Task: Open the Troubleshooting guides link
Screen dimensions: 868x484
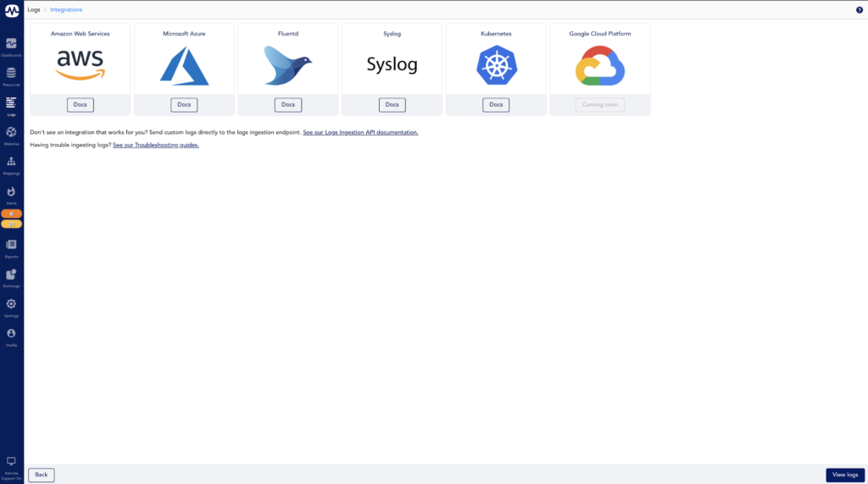Action: (x=156, y=145)
